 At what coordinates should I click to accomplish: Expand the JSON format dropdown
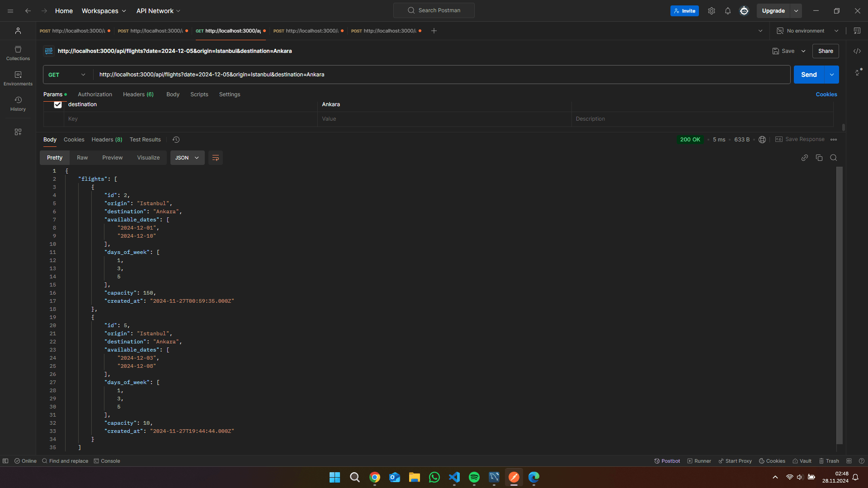coord(187,158)
